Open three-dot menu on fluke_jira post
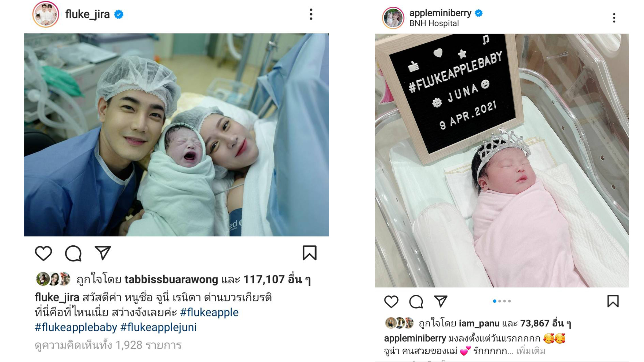This screenshot has width=644, height=362. point(311,14)
